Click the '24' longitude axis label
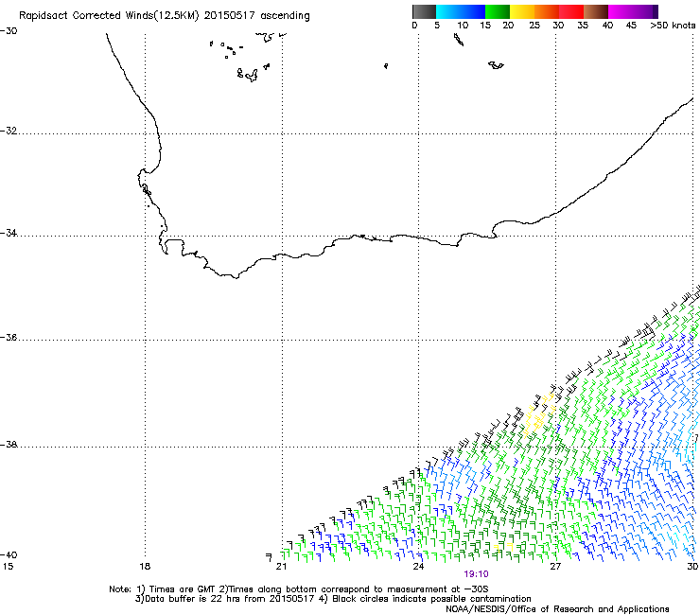The height and width of the screenshot is (615, 700). coord(418,567)
